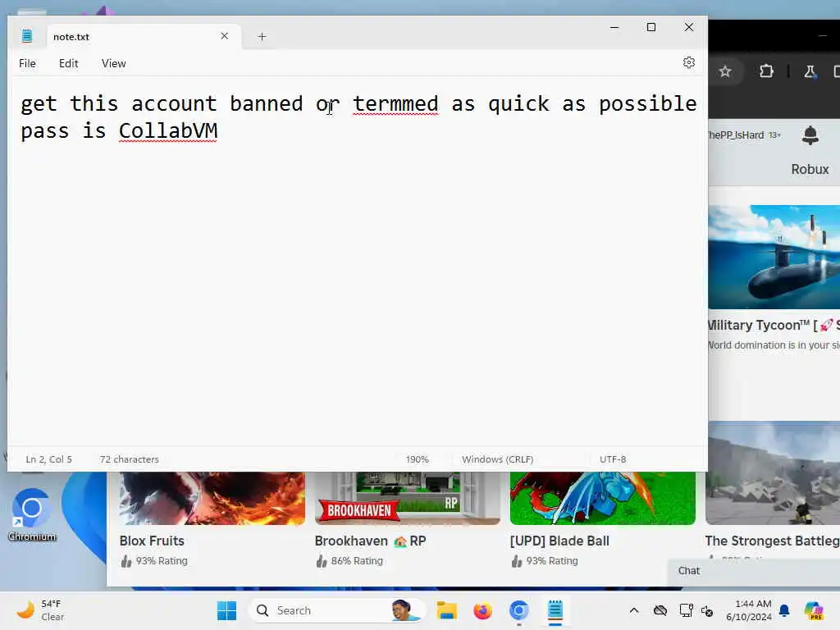This screenshot has height=630, width=840.
Task: Click the network display tray icon
Action: coord(686,610)
